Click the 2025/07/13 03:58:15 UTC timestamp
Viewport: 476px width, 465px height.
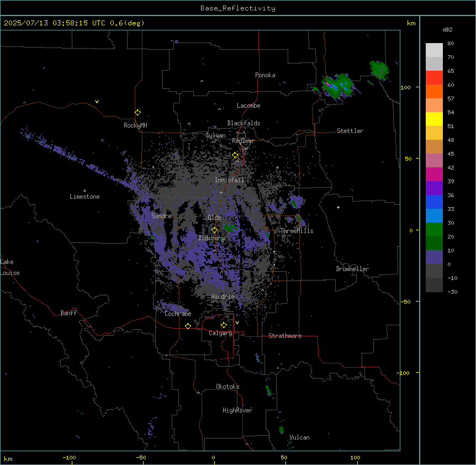[x=55, y=23]
